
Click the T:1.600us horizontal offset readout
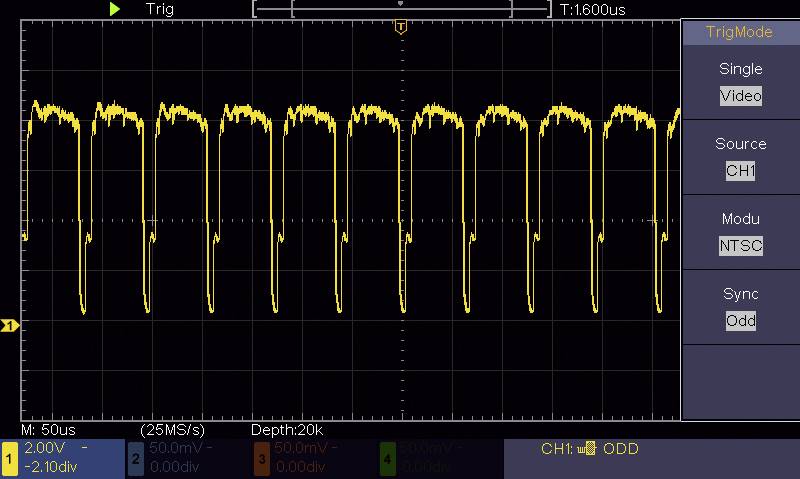[x=593, y=9]
